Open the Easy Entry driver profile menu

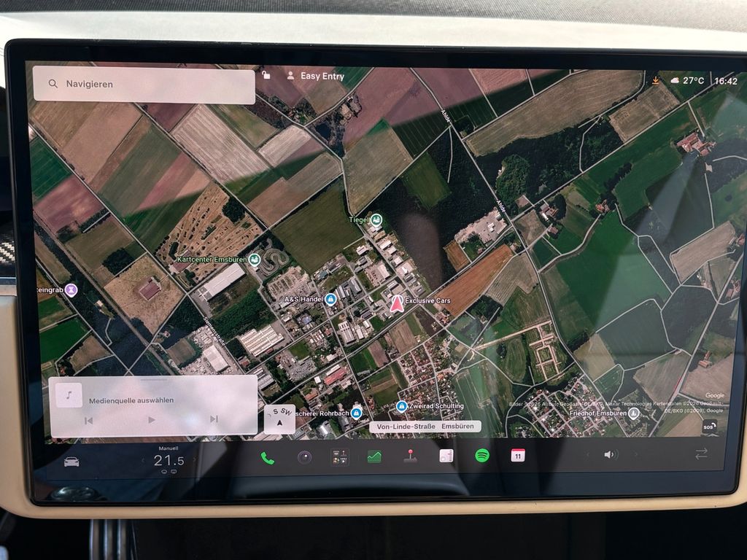pyautogui.click(x=315, y=76)
